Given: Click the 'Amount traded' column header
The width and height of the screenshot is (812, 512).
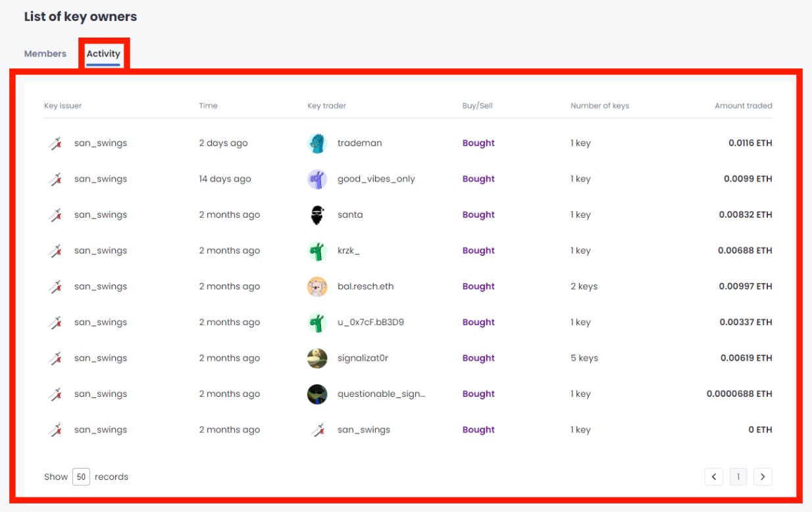Looking at the screenshot, I should [744, 106].
